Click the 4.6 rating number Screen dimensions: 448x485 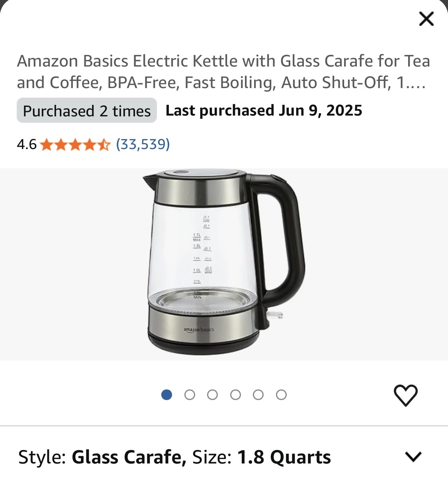(26, 144)
